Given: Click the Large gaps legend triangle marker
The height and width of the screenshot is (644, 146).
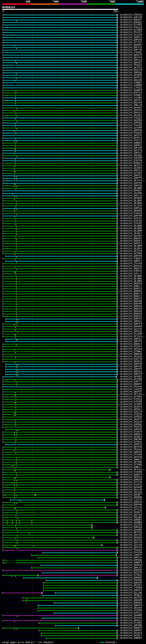Looking at the screenshot, I should click(x=19, y=642).
